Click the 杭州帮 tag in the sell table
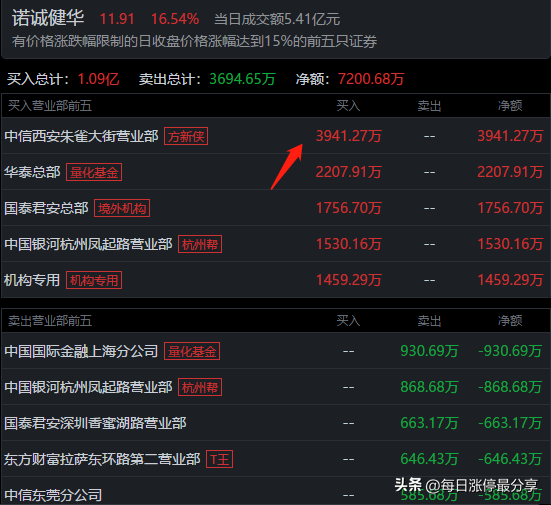The height and width of the screenshot is (505, 551). tap(200, 387)
